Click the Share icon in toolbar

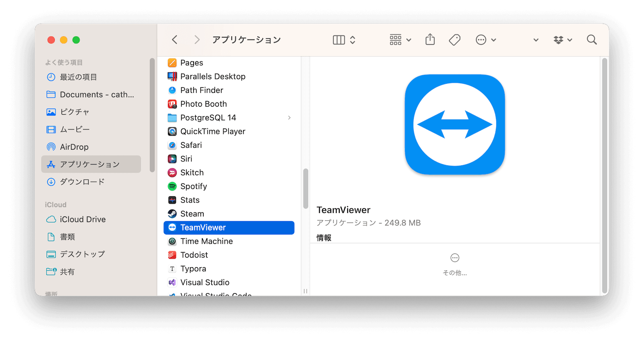click(430, 39)
